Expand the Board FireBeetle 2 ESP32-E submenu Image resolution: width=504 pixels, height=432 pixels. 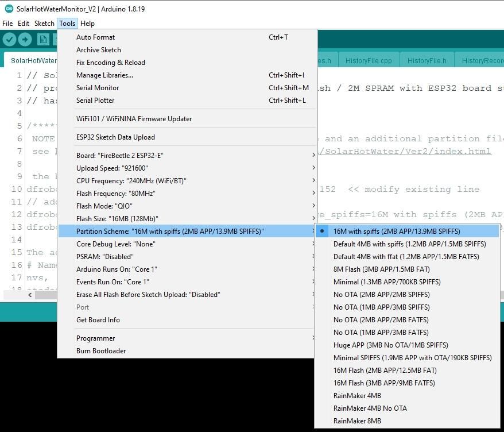[x=187, y=155]
